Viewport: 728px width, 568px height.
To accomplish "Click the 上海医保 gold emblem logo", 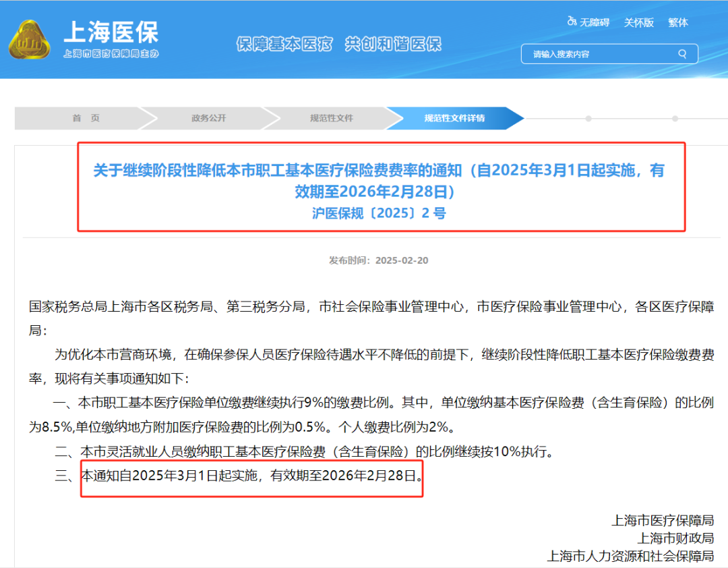I will point(29,40).
